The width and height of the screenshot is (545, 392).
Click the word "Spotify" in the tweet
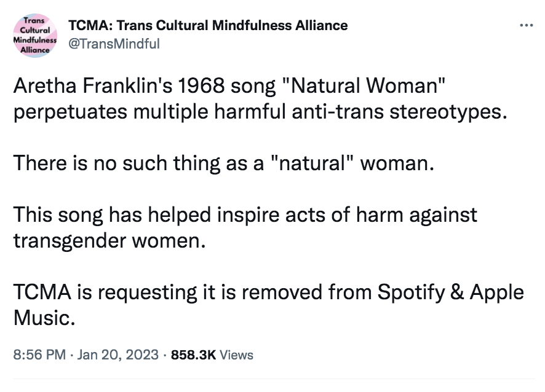pos(411,292)
